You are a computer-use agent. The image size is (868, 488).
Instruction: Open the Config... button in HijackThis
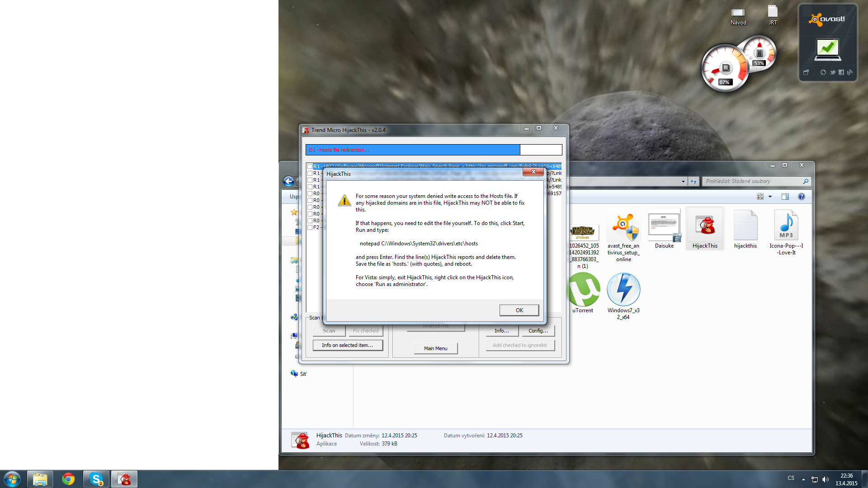(x=538, y=331)
